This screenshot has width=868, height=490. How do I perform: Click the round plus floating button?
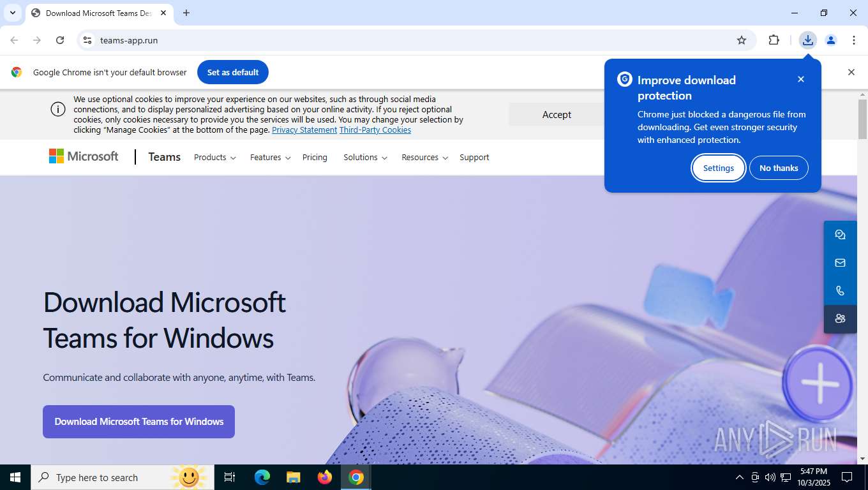819,383
